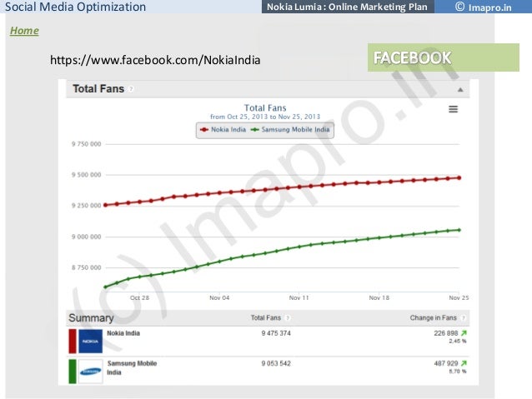Image resolution: width=532 pixels, height=399 pixels.
Task: Click the Change in Fans column header
Action: pos(434,317)
